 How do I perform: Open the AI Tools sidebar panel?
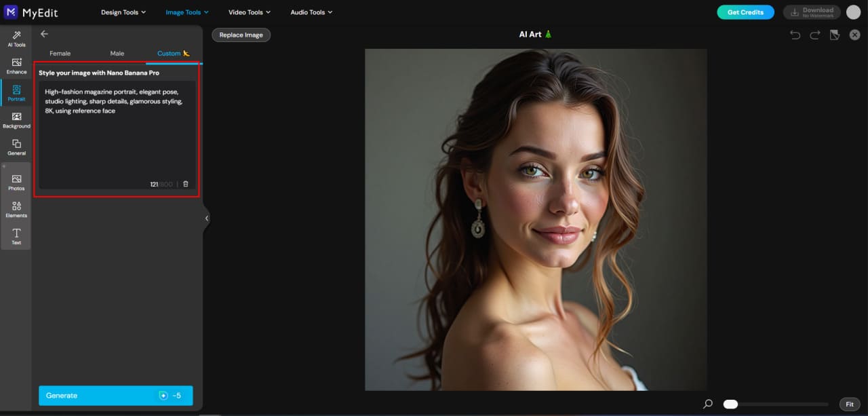16,39
